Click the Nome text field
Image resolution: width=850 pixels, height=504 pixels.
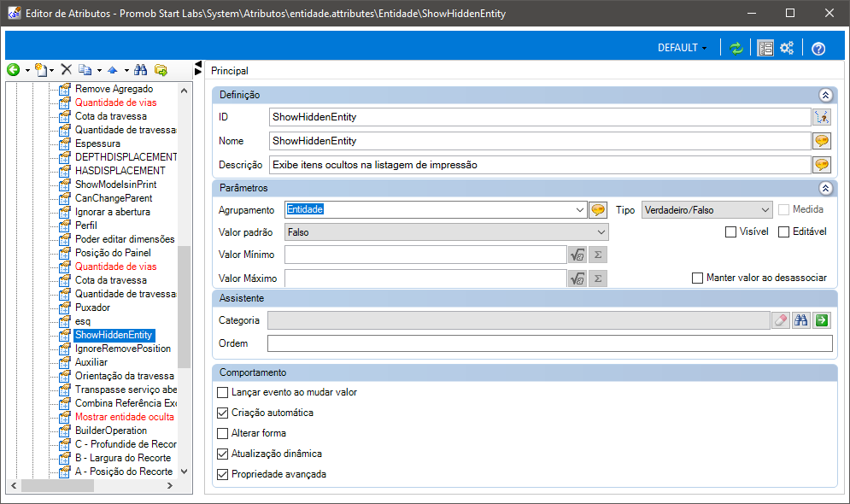click(x=540, y=141)
